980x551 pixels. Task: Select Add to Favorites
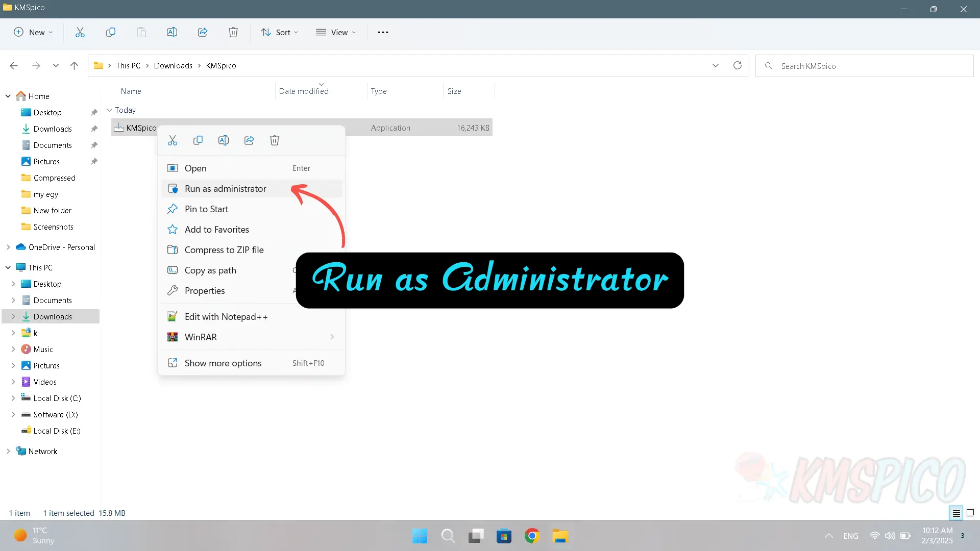252,230
